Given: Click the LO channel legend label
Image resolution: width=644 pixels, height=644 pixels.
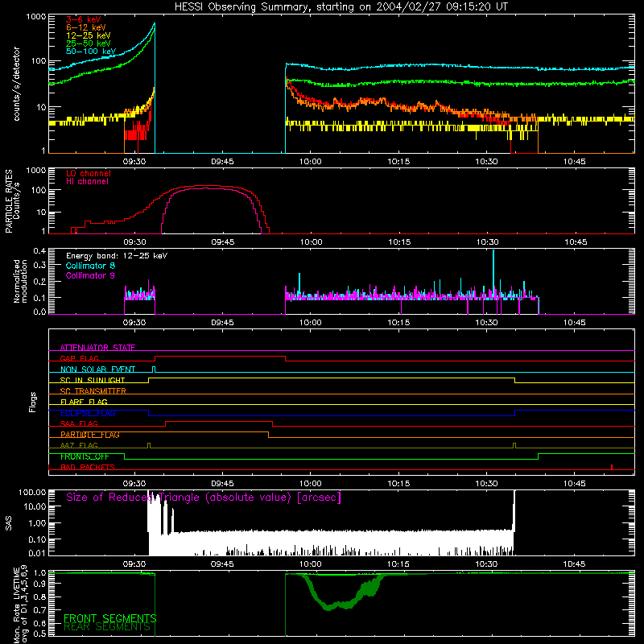Looking at the screenshot, I should (x=89, y=173).
